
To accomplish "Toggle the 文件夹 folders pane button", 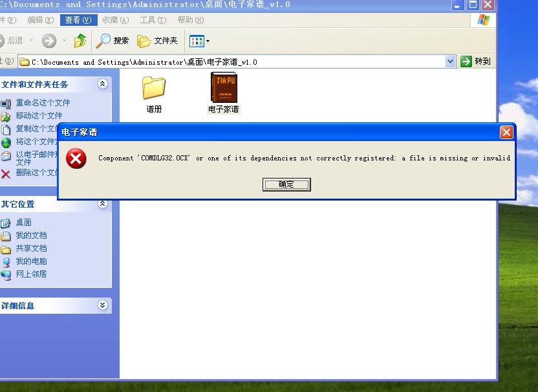I will click(x=157, y=41).
